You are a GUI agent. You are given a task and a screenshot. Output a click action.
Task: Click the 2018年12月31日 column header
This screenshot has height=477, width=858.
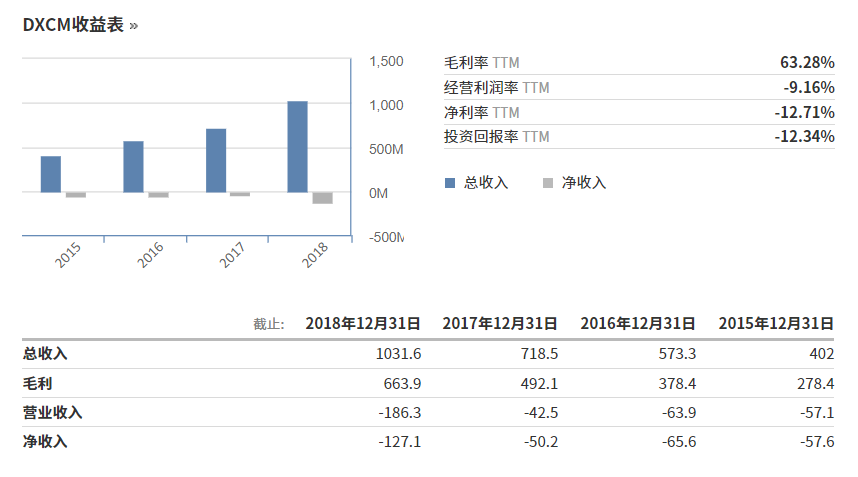(363, 323)
